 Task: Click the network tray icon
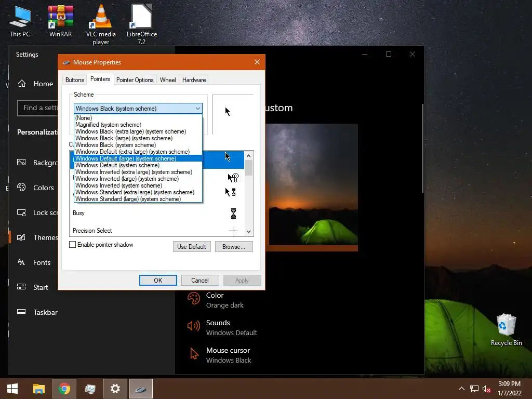click(474, 389)
